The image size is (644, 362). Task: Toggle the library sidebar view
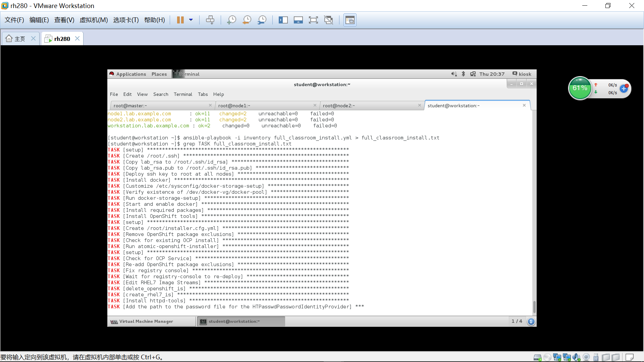(x=283, y=20)
